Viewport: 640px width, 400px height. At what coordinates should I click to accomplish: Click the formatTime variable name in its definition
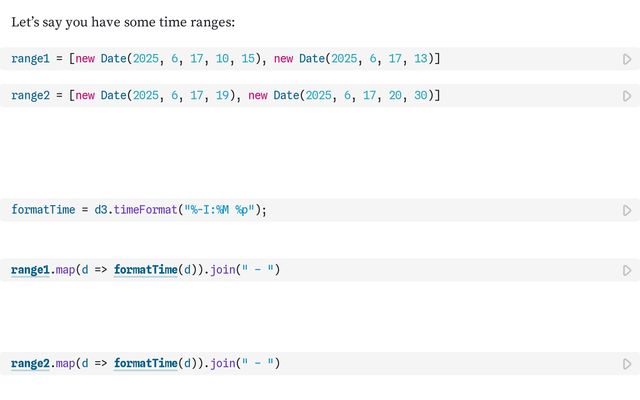43,210
